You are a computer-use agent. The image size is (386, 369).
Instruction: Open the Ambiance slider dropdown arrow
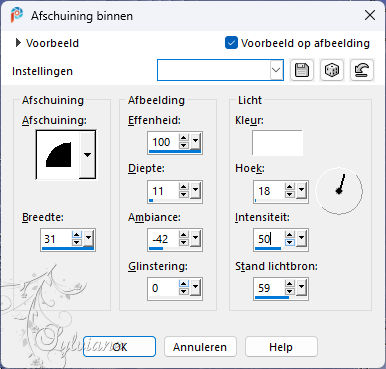196,239
